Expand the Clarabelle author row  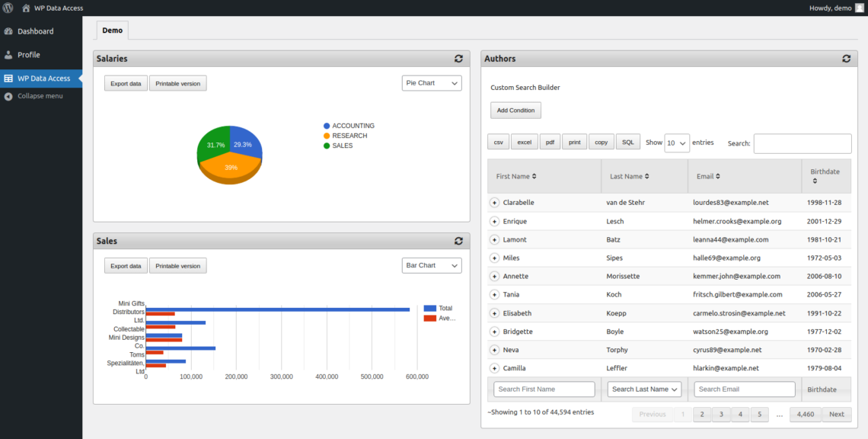pyautogui.click(x=494, y=203)
